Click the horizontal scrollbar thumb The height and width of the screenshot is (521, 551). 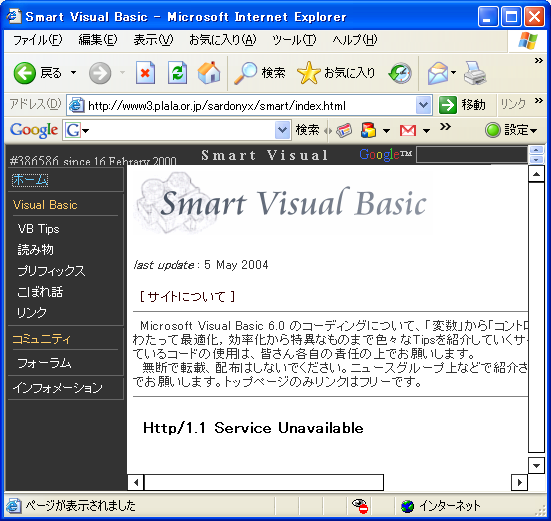(x=264, y=482)
